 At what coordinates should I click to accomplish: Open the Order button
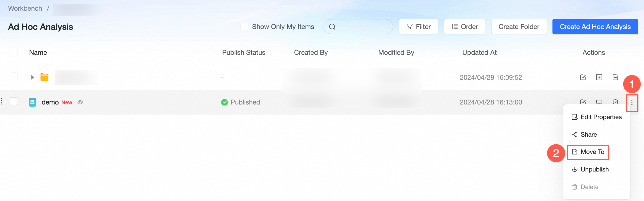click(x=464, y=27)
